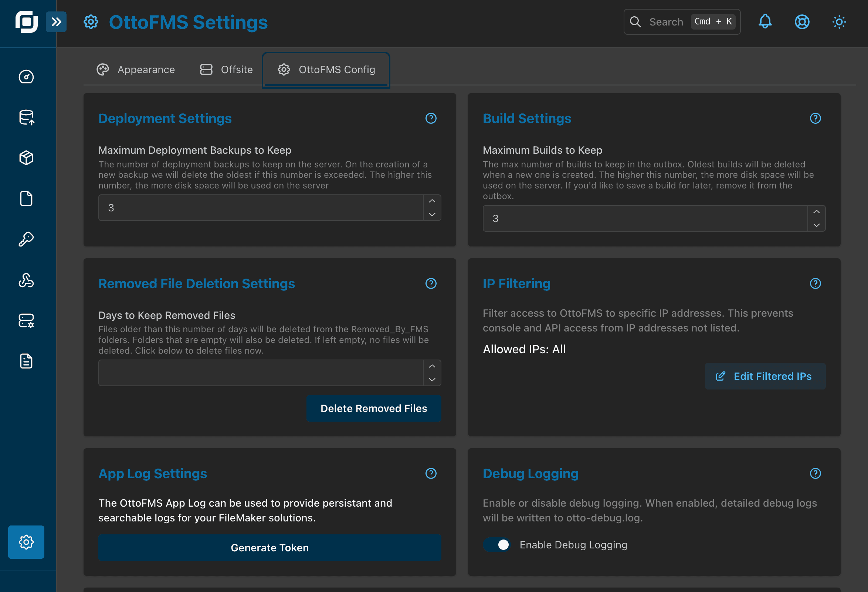Click the help icon next to Deployment Settings
Image resolution: width=868 pixels, height=592 pixels.
(431, 118)
